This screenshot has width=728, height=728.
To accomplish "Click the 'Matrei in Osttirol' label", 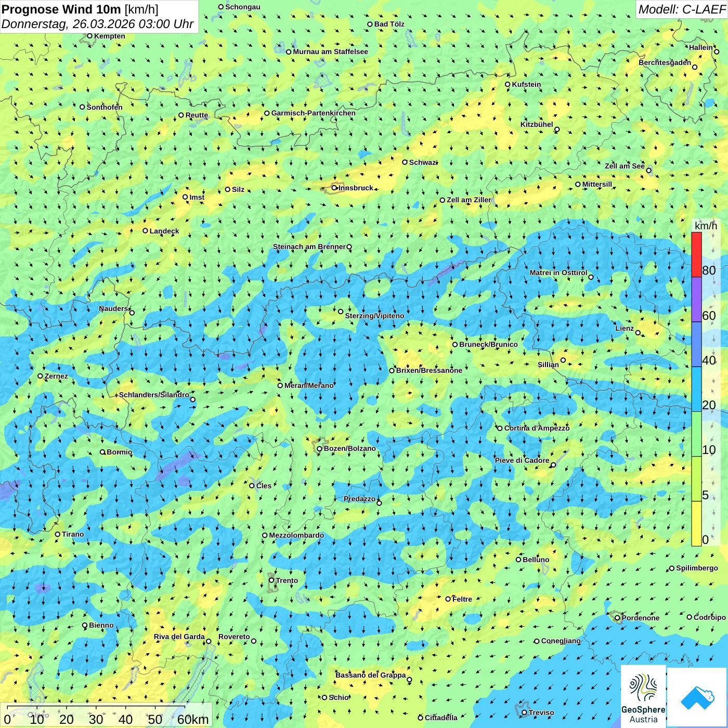I will coord(558,272).
